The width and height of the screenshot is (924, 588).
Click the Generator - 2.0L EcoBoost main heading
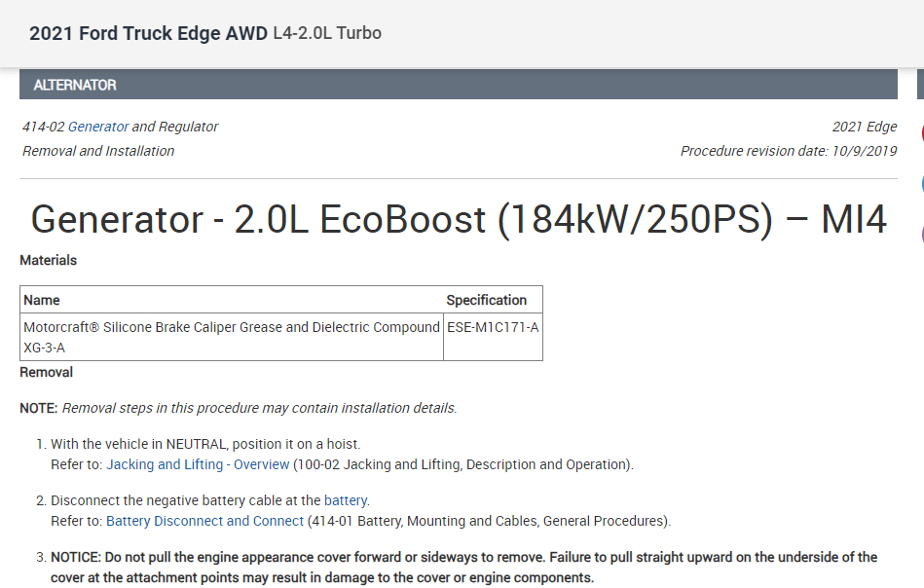[459, 220]
